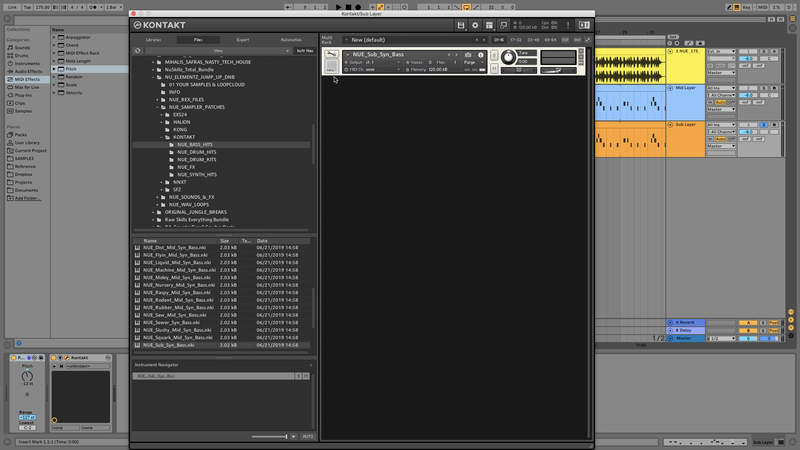Adjust the instrument volume slider
Viewport: 800px width, 450px height.
pos(558,70)
